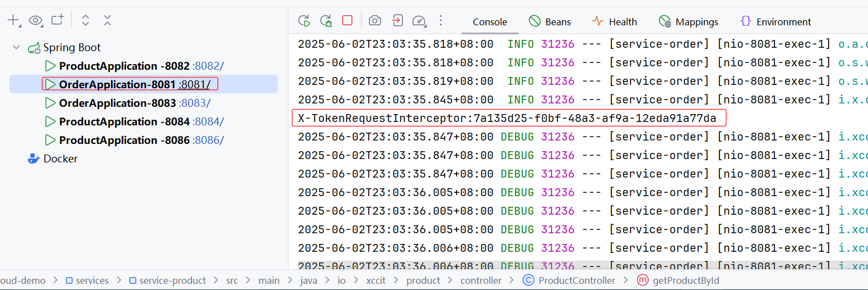Screen dimensions: 868x290
Task: Open the more actions vertical dots menu
Action: pos(441,21)
